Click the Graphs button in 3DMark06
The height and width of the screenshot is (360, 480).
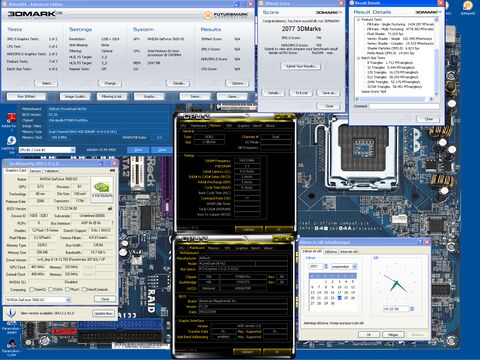click(149, 96)
